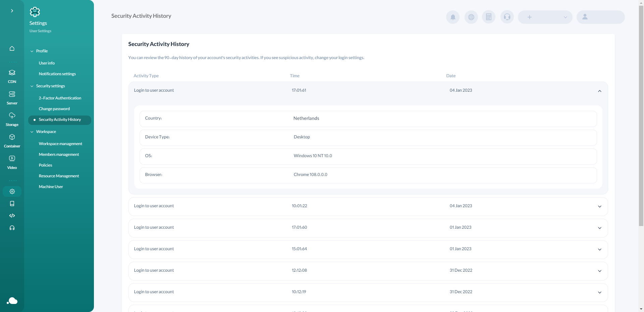The image size is (644, 312).
Task: Click the page scrollbar thumb
Action: click(641, 116)
